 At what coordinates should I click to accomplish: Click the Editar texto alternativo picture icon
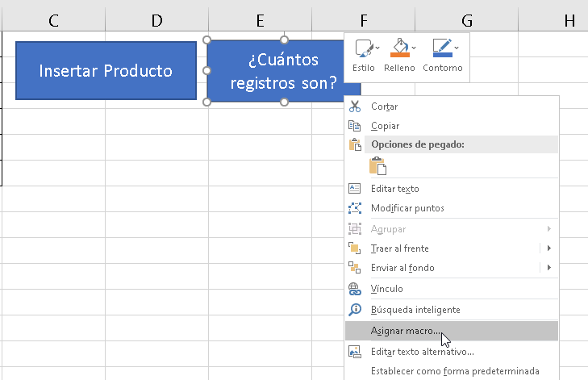click(x=355, y=352)
